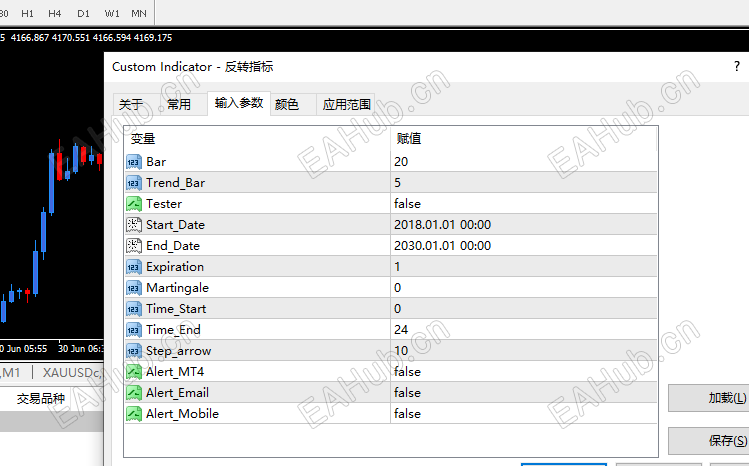Change the Alert_MT4 value false
The image size is (749, 466).
524,372
